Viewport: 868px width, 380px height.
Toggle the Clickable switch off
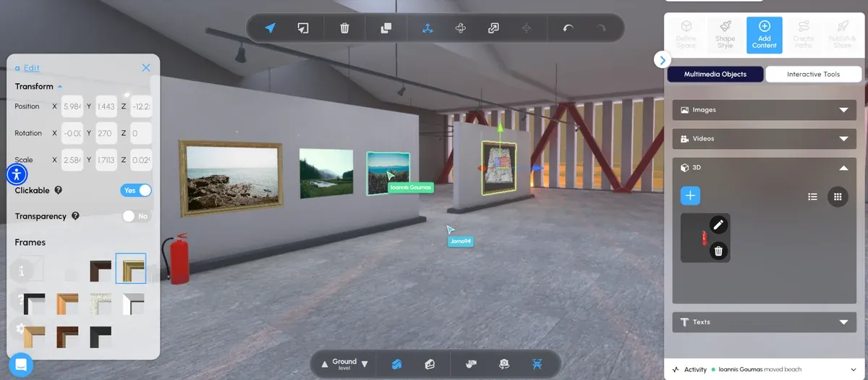[x=136, y=190]
